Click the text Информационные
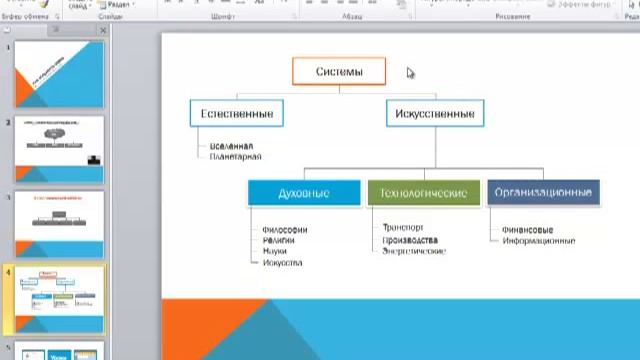Image resolution: width=640 pixels, height=360 pixels. pyautogui.click(x=539, y=241)
